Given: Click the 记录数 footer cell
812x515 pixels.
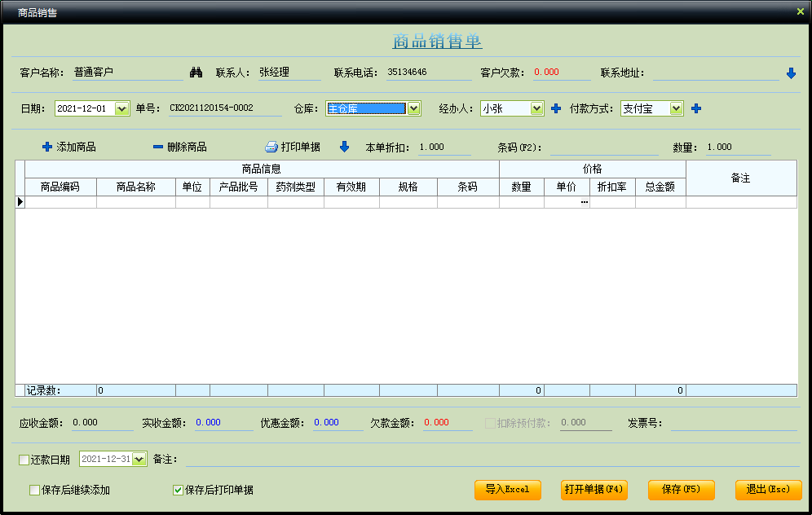Looking at the screenshot, I should 60,391.
